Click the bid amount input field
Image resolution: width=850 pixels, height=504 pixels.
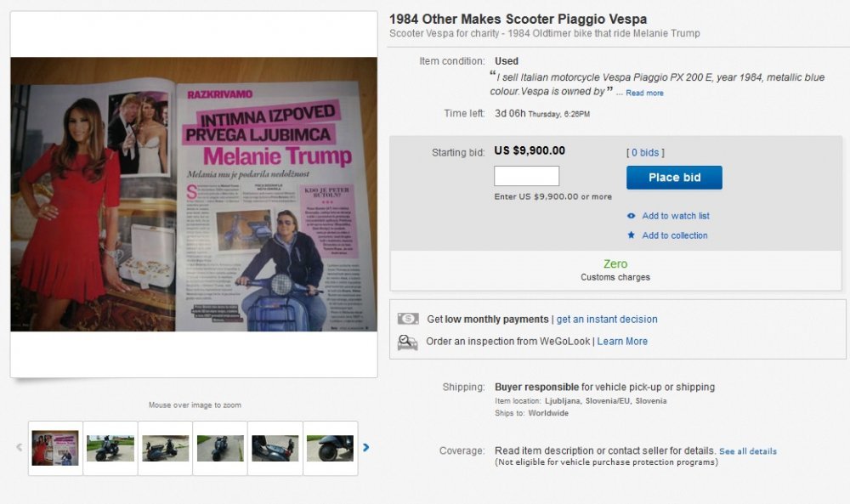(x=526, y=176)
